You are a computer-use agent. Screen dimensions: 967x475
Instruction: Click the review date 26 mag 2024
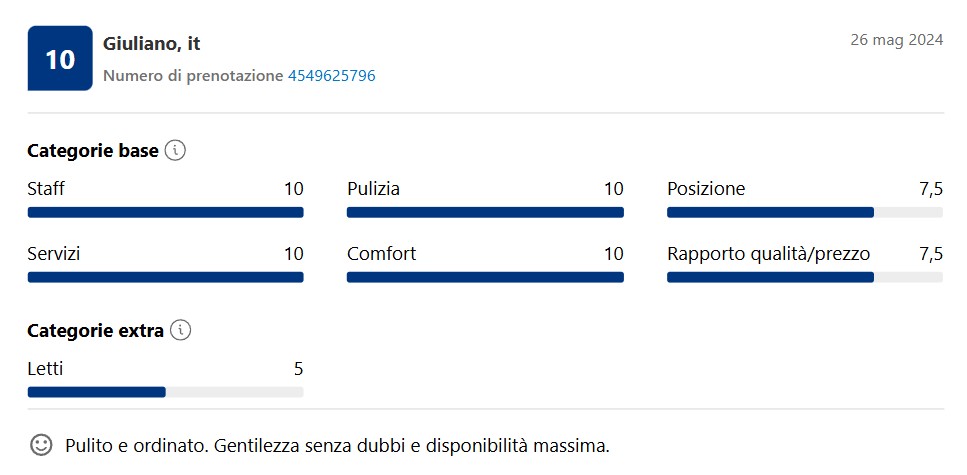pos(897,40)
